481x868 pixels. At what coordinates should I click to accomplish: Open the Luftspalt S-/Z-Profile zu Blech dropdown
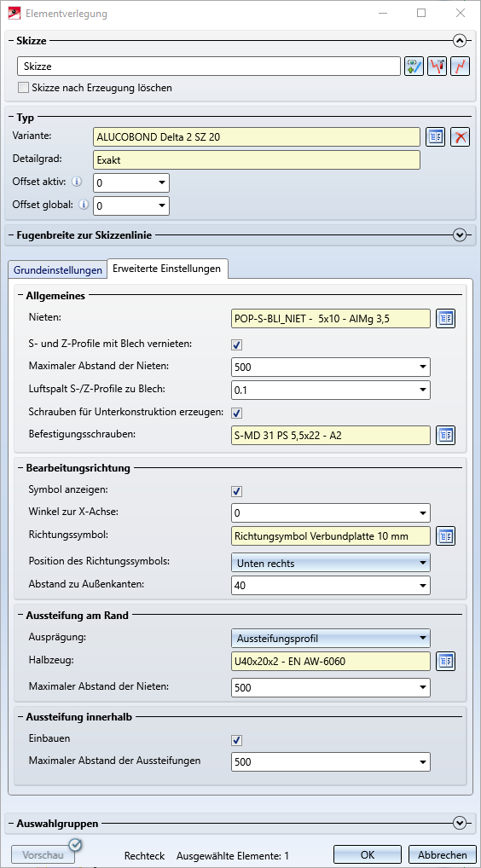click(x=423, y=390)
